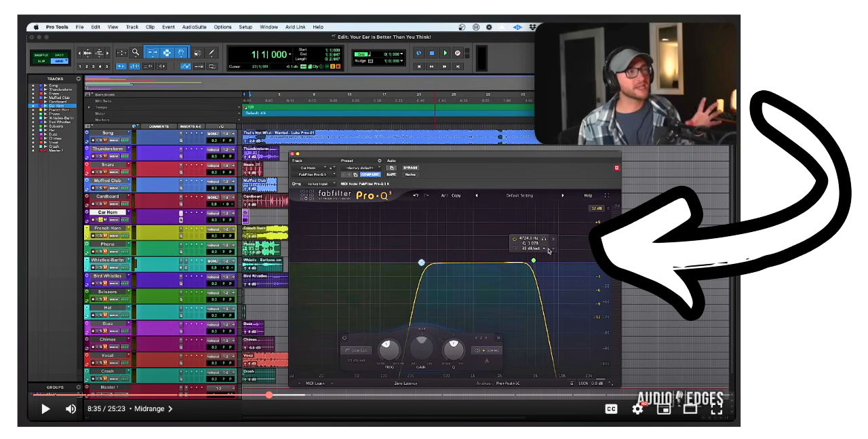The width and height of the screenshot is (868, 439).
Task: Click the red plug-in target button
Action: coord(616,168)
